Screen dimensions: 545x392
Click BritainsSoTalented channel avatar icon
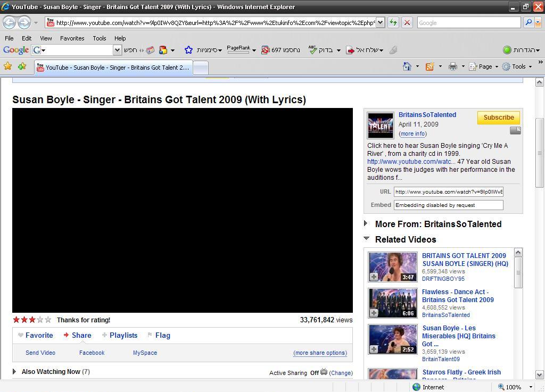381,126
